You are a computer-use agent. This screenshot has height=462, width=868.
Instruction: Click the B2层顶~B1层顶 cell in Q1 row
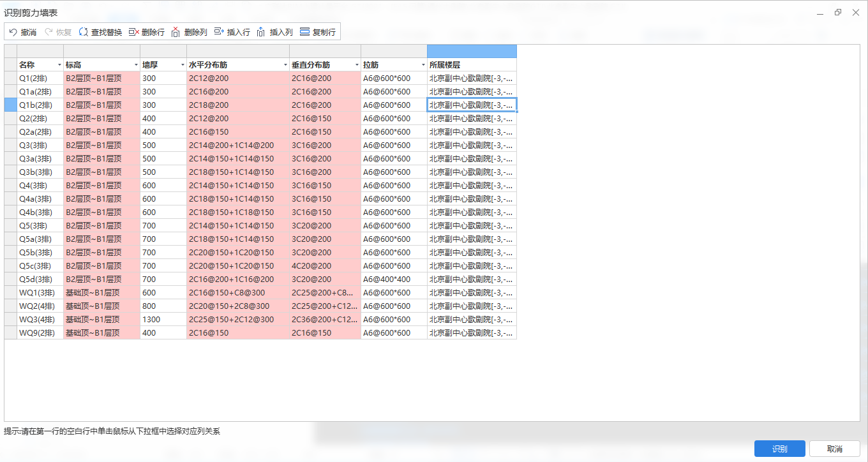[x=101, y=78]
